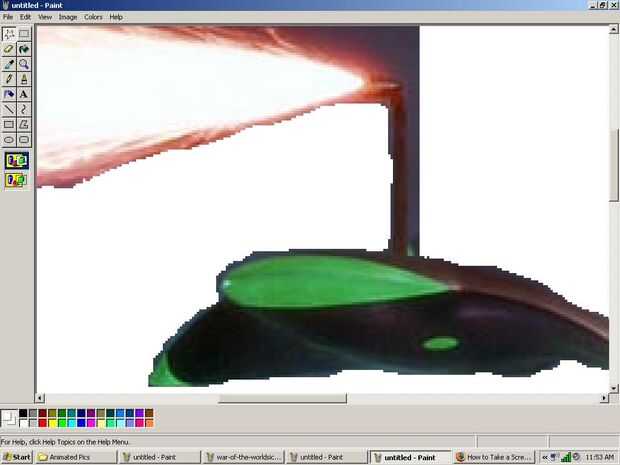Screen dimensions: 620x465
Task: Select the Free-Form Select tool
Action: (9, 34)
